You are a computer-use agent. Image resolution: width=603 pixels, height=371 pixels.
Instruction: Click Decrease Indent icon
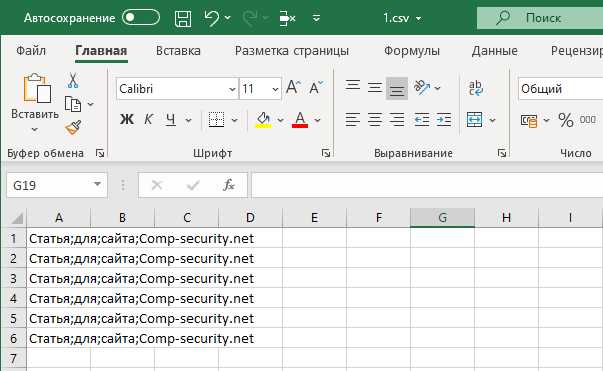pos(422,120)
